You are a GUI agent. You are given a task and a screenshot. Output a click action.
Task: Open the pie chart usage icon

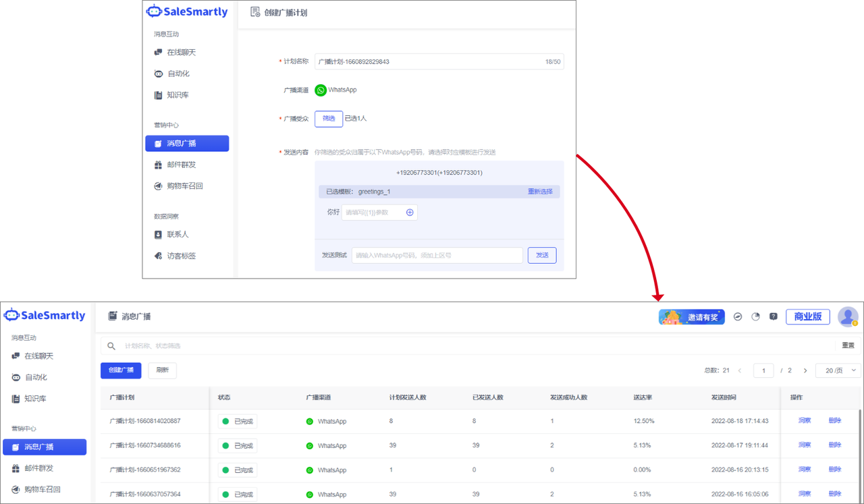[755, 316]
